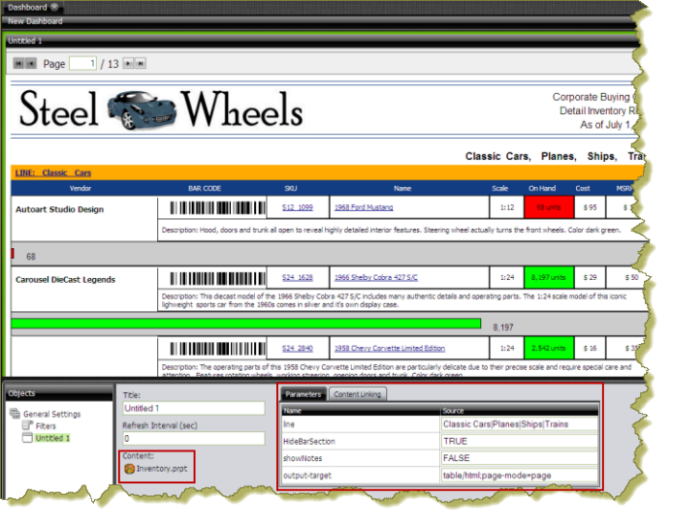
Task: Open the S12_1099 SKU link
Action: (298, 208)
